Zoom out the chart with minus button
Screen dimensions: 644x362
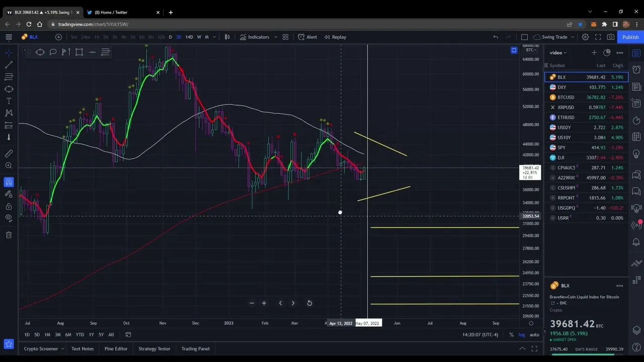[252, 303]
